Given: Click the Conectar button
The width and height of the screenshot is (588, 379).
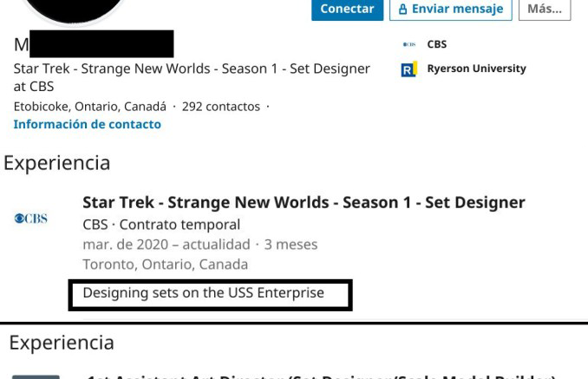Looking at the screenshot, I should pos(347,9).
